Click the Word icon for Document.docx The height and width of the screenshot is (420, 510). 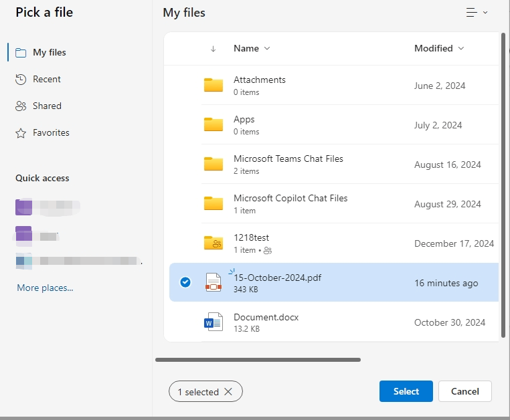pyautogui.click(x=213, y=322)
